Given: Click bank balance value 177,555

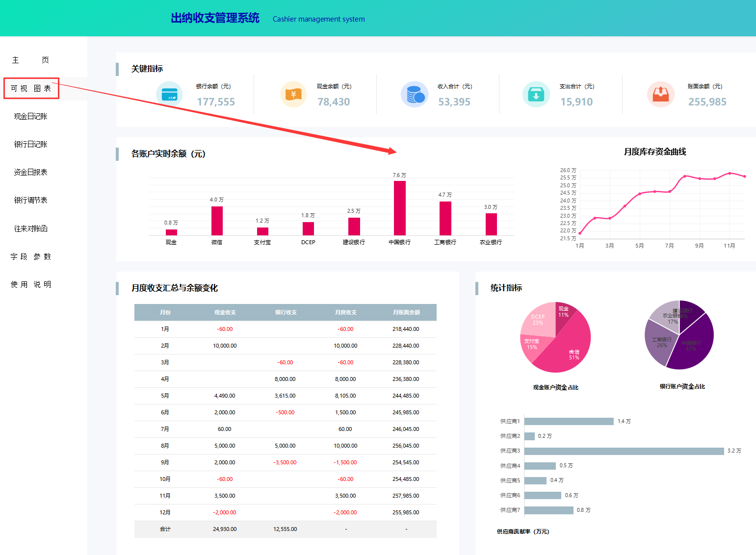Looking at the screenshot, I should 216,102.
